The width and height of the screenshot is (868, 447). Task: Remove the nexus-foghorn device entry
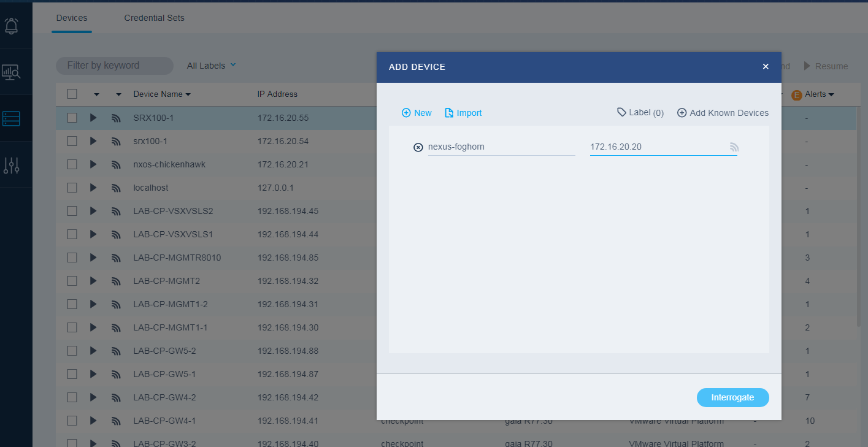(x=418, y=147)
